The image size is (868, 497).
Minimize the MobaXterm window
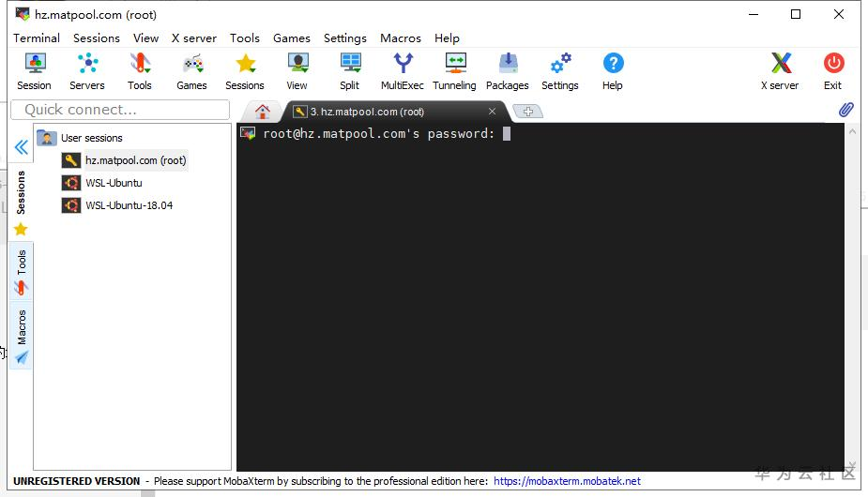(754, 14)
